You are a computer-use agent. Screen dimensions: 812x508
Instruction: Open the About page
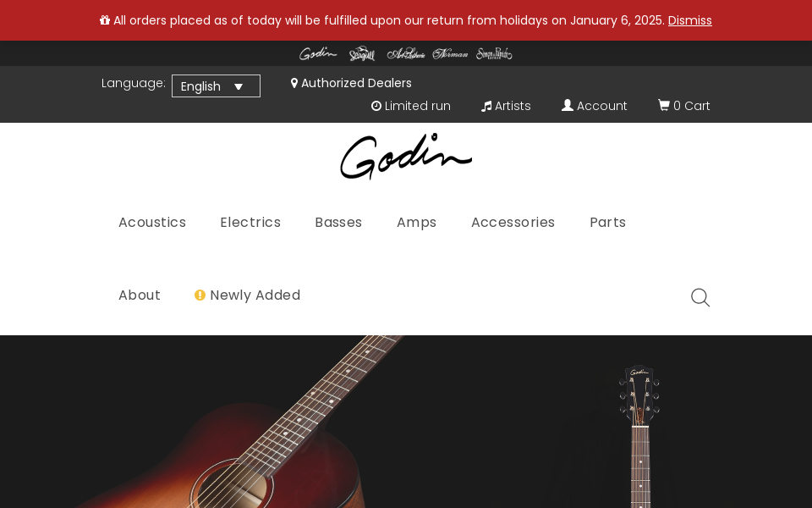point(139,295)
